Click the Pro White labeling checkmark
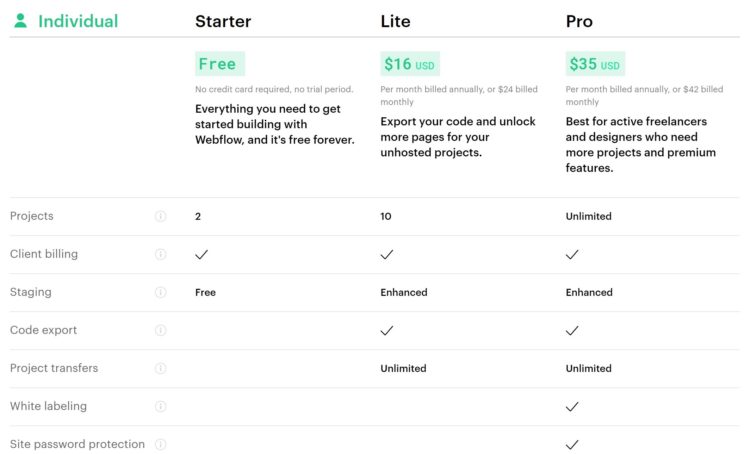 tap(572, 406)
